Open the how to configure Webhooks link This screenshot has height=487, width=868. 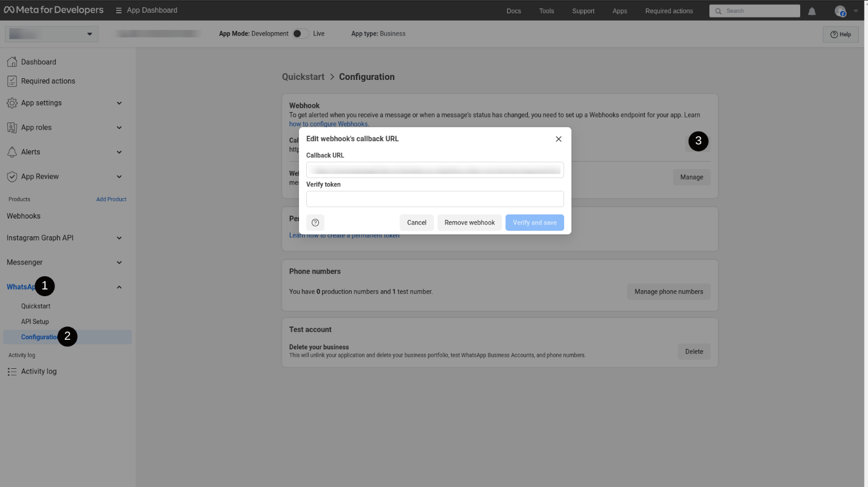329,124
